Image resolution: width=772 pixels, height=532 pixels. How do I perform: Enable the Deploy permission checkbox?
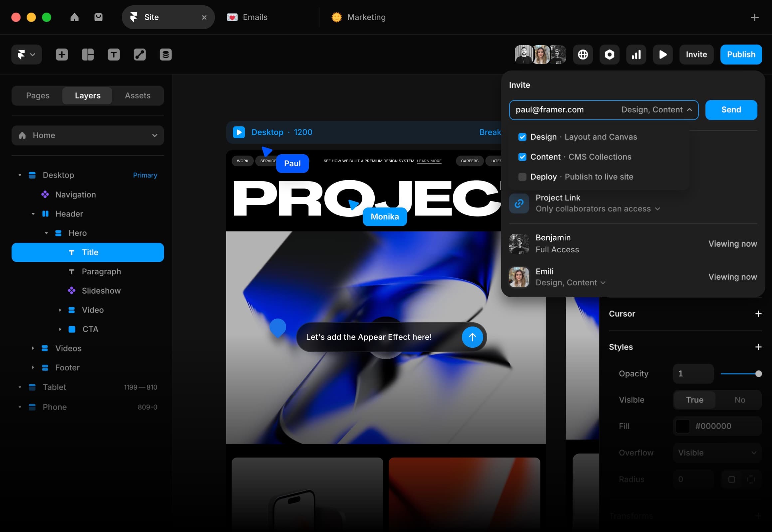tap(522, 177)
